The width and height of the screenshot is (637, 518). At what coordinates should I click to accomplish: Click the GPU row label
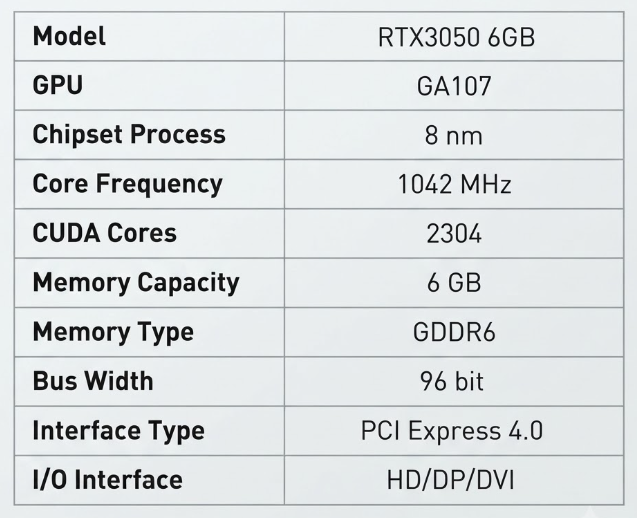click(58, 85)
